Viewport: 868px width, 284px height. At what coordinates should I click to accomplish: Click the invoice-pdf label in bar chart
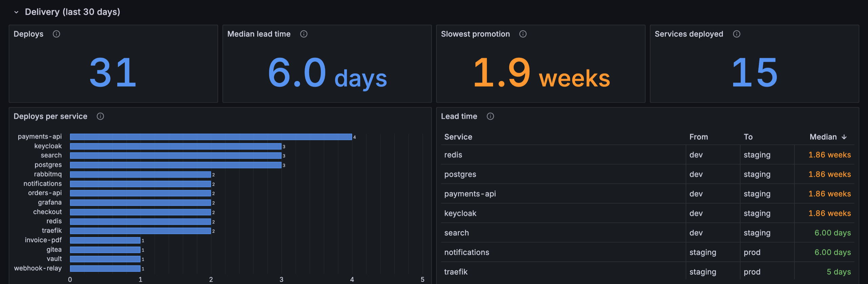[x=43, y=240]
